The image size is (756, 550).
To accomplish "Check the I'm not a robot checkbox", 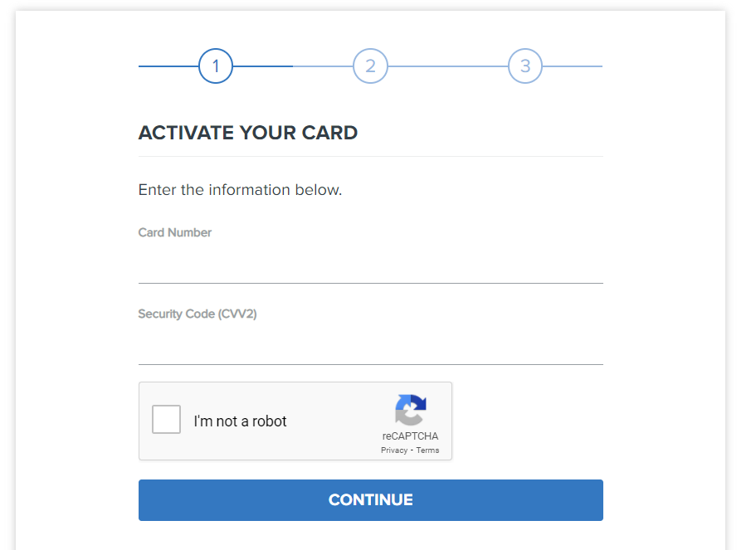I will (166, 420).
